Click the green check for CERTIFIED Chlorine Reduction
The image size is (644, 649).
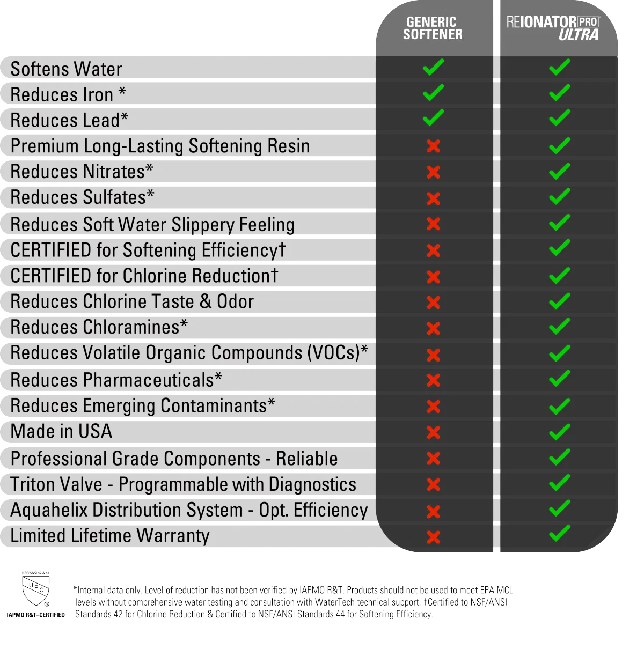(x=560, y=275)
